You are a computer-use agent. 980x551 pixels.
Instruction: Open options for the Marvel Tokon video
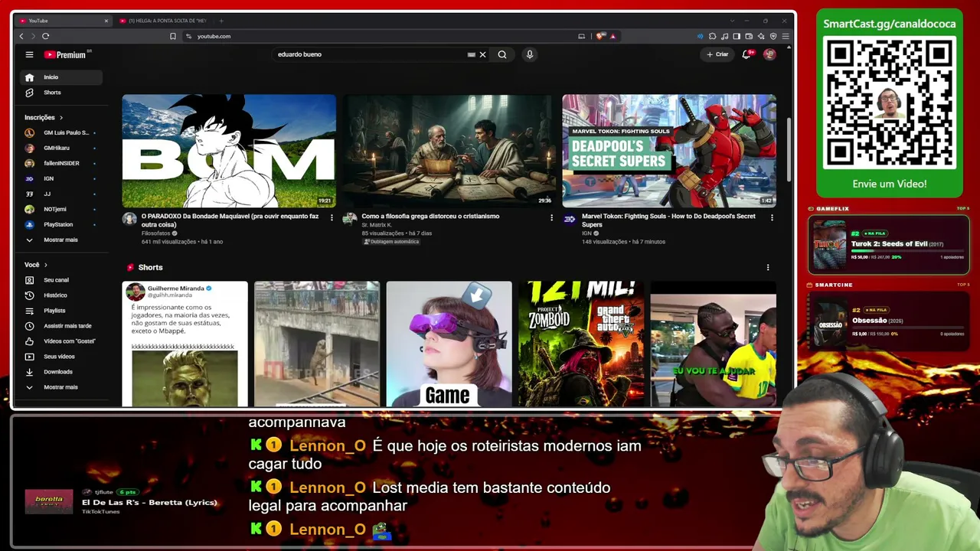point(772,217)
